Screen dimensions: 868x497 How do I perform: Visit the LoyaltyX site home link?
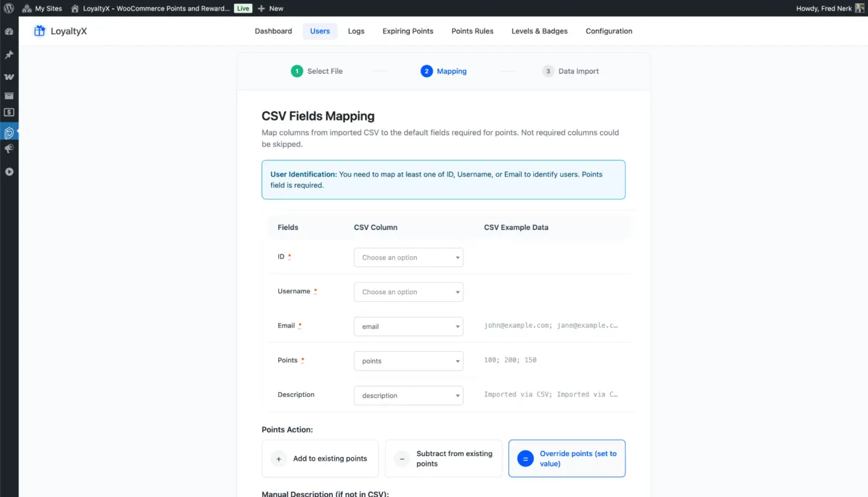(x=150, y=8)
